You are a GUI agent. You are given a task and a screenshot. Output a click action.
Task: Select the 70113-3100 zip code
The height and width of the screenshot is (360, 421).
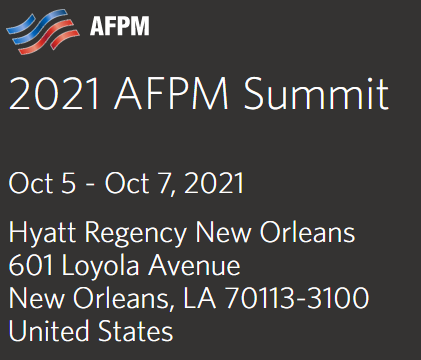click(x=297, y=298)
